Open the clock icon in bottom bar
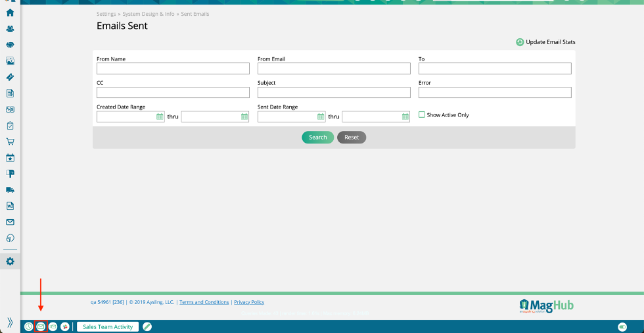The image size is (644, 333). [x=29, y=326]
